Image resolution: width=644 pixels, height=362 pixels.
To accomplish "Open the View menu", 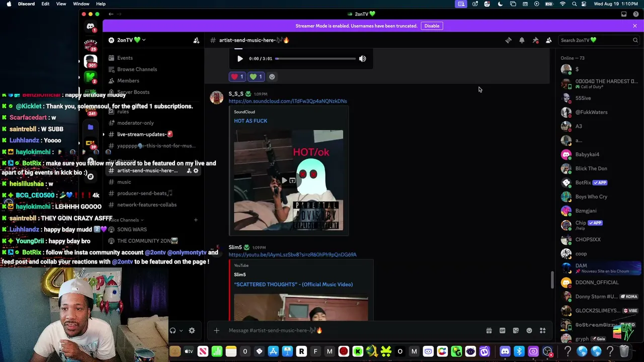I will pos(61,4).
